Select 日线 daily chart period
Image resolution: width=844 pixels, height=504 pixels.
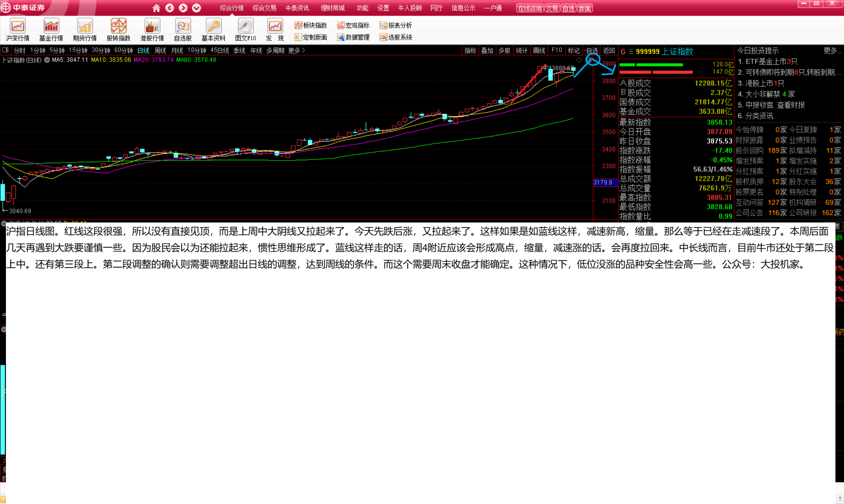(143, 50)
